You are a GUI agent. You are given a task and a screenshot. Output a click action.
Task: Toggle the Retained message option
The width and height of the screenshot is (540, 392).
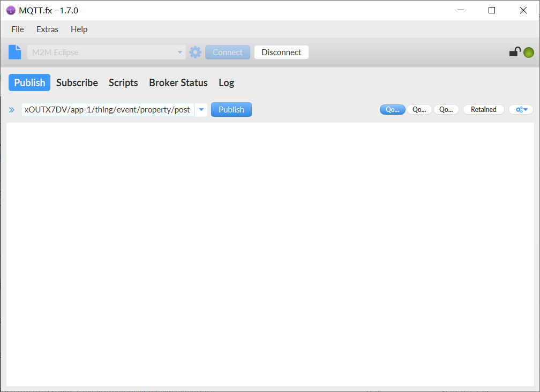tap(484, 109)
